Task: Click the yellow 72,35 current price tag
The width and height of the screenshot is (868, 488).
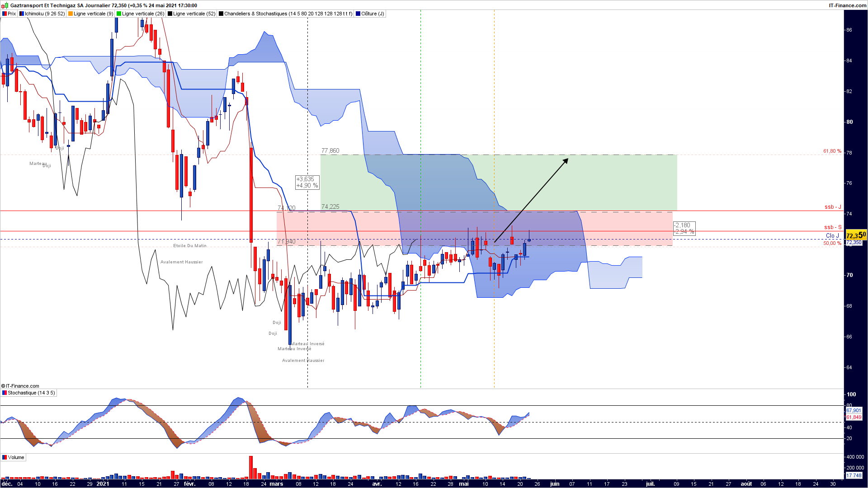Action: (856, 235)
